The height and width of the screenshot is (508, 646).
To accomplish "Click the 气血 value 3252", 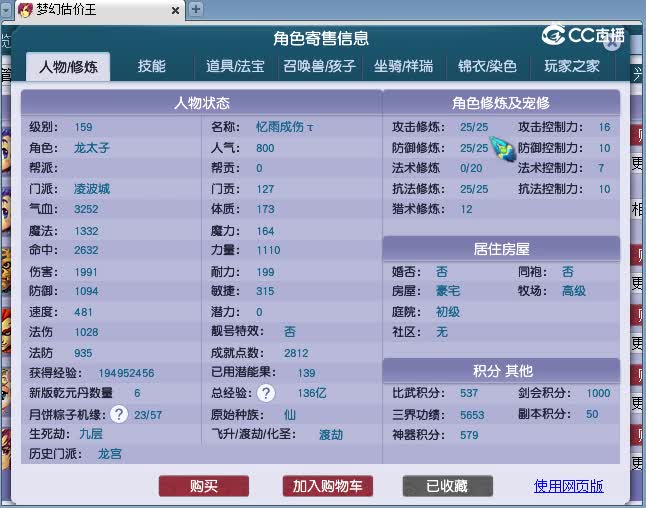I will click(x=86, y=209).
